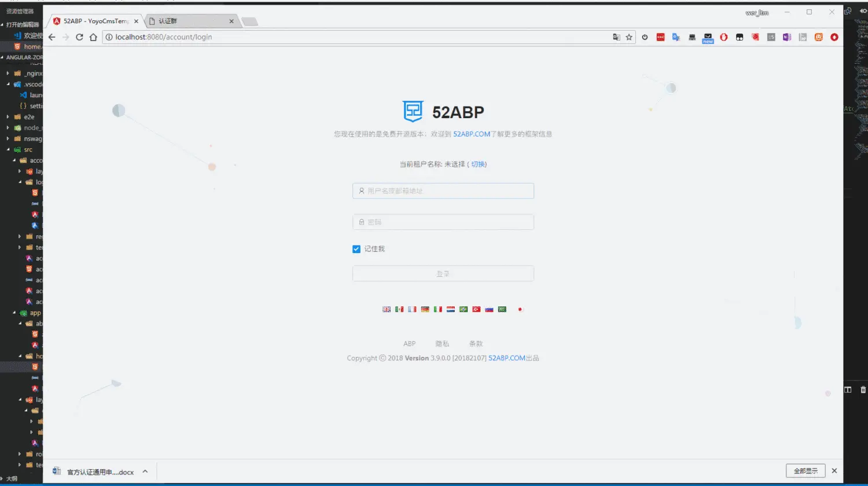Open the Google Translate extension
868x486 pixels.
coord(676,37)
